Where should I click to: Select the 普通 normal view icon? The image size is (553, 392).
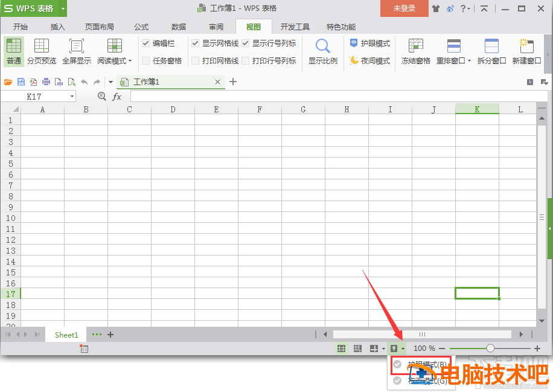click(x=14, y=51)
